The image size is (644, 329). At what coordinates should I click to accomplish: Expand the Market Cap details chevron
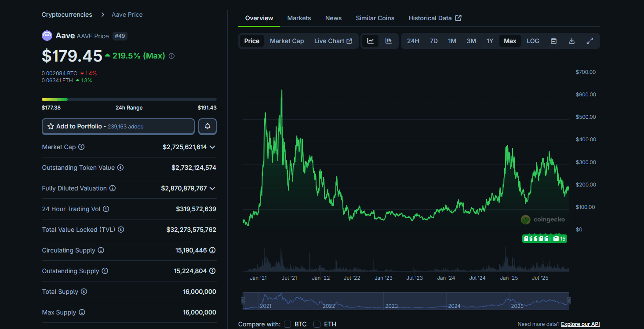212,147
